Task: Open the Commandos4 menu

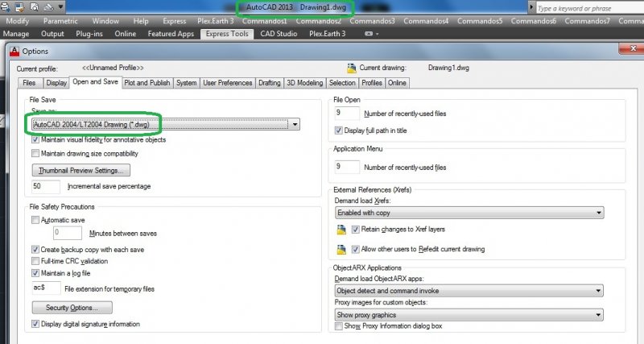Action: (x=426, y=21)
